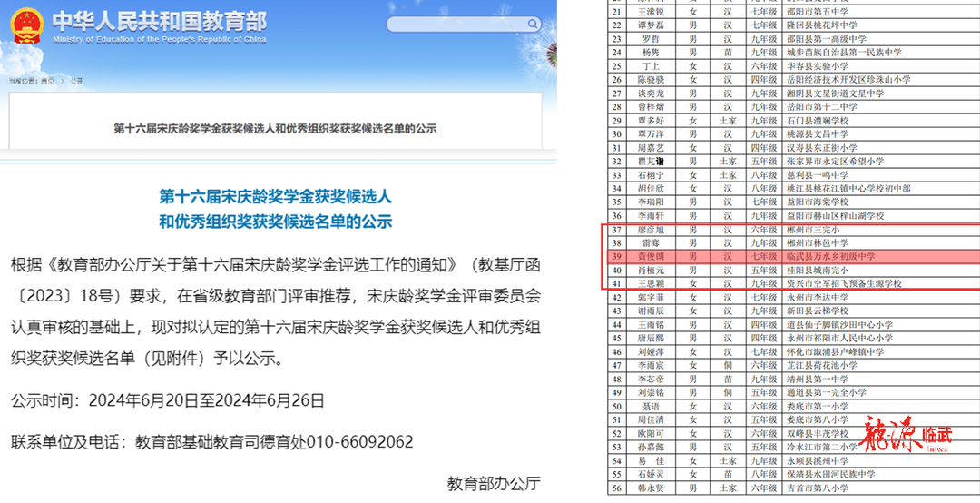Click name cell 韩永贤 in row 56
Viewport: 980px width, 503px height.
(x=650, y=488)
